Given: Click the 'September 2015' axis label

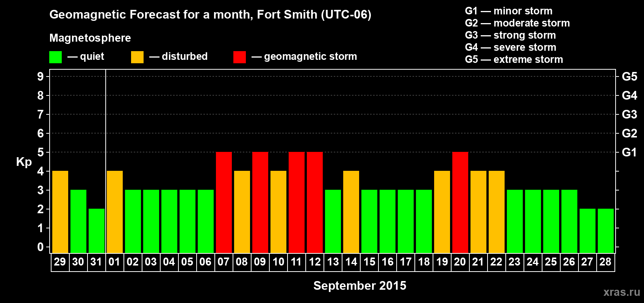Looking at the screenshot, I should tap(360, 286).
